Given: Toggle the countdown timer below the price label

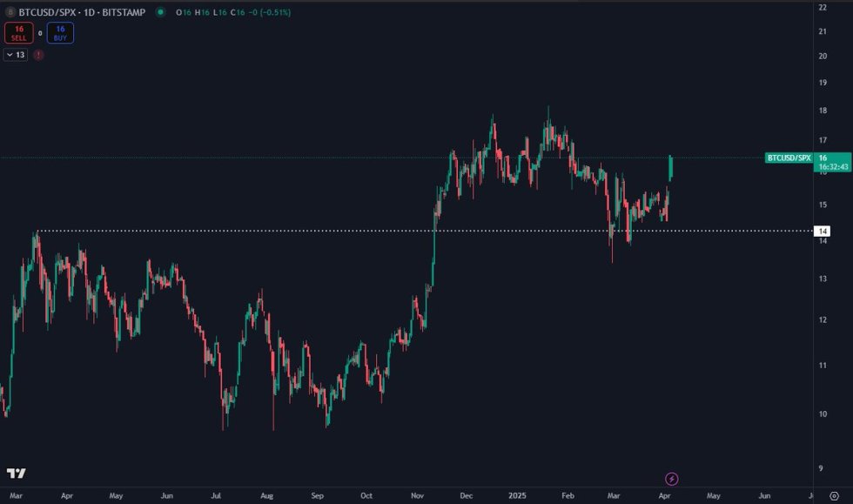Looking at the screenshot, I should click(x=833, y=167).
